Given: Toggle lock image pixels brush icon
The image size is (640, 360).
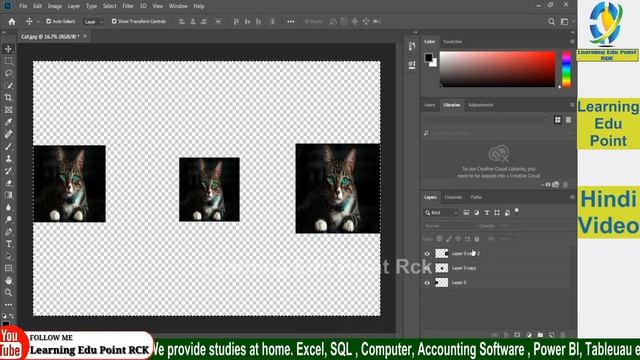Looking at the screenshot, I should click(449, 239).
